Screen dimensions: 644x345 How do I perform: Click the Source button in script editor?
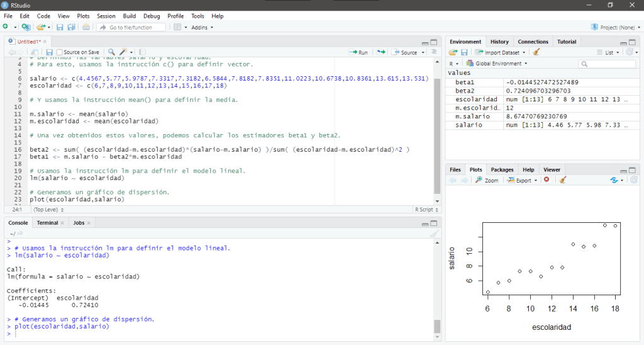pos(406,52)
